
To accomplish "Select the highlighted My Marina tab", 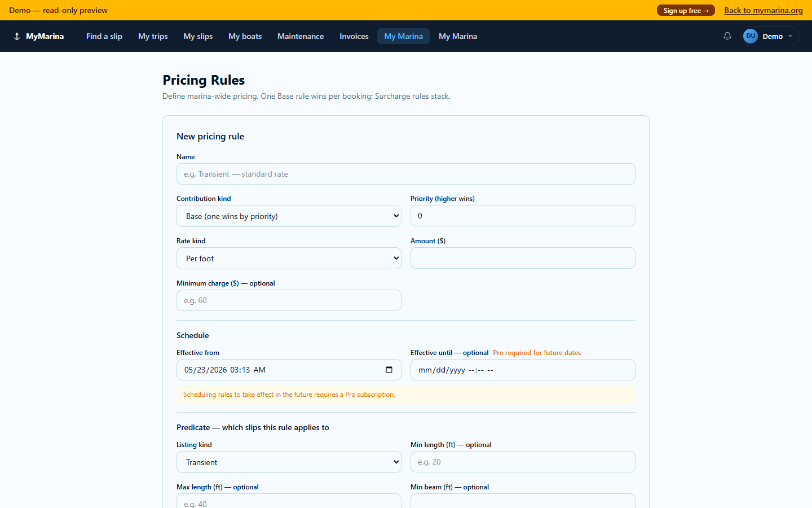I will tap(403, 36).
